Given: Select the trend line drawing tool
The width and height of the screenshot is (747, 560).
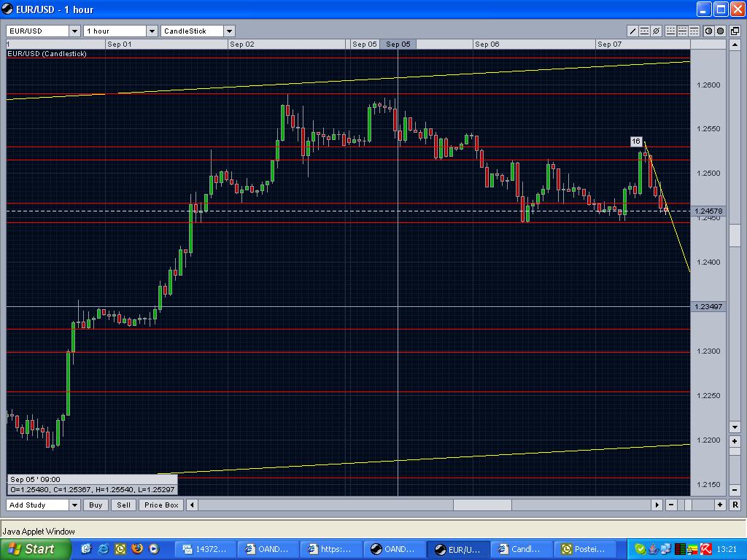Looking at the screenshot, I should 632,31.
